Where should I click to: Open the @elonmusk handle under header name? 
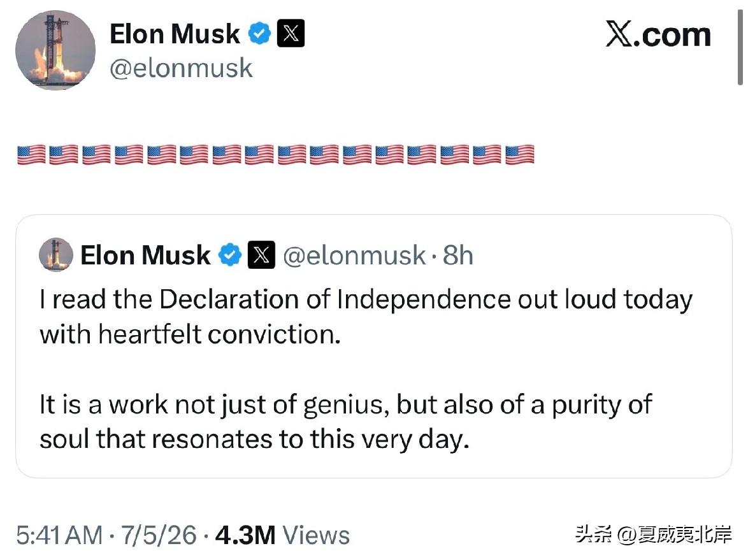[x=181, y=68]
